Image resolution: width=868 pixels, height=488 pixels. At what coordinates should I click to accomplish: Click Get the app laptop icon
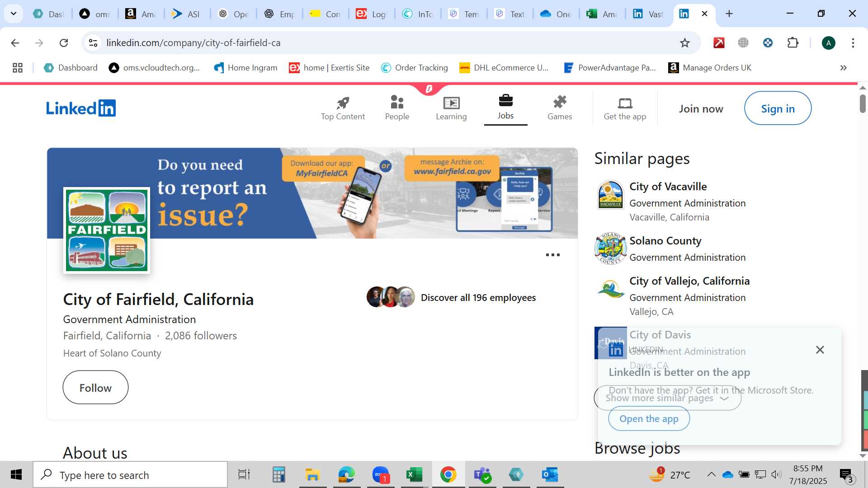[625, 108]
